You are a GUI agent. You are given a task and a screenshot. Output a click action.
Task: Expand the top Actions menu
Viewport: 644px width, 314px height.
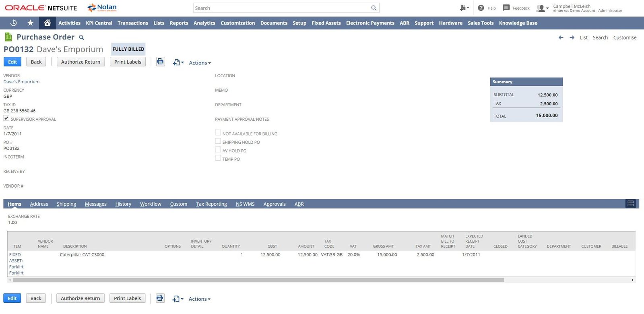(200, 63)
